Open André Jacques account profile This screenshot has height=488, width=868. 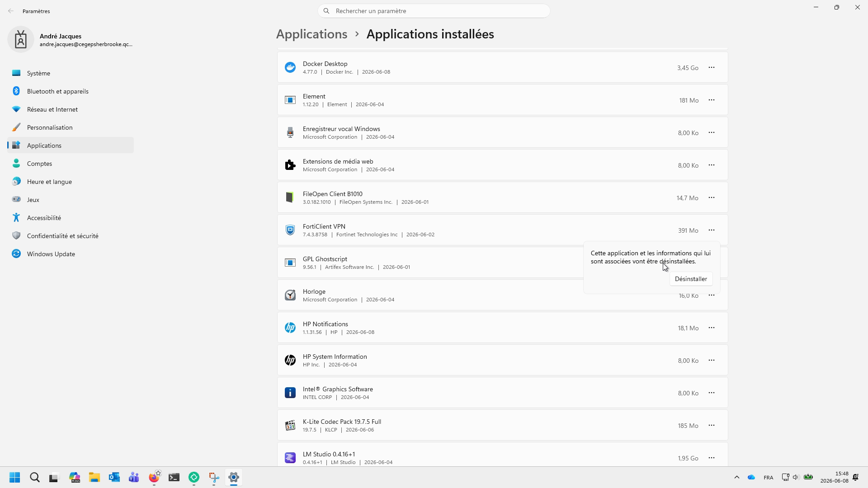71,40
